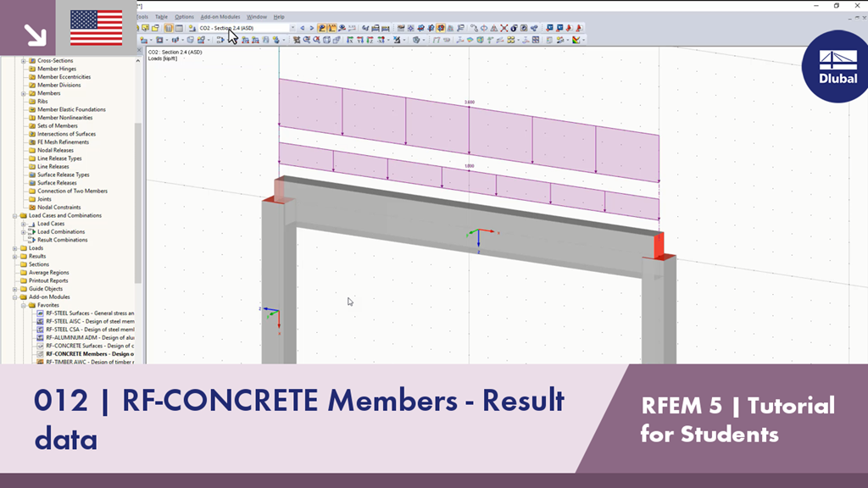Open the Table menu
The height and width of the screenshot is (488, 868).
point(161,17)
